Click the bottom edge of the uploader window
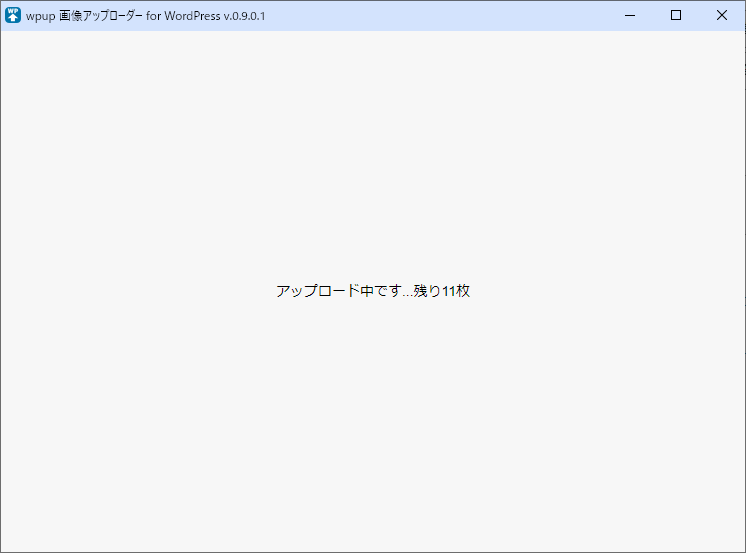746x553 pixels. 373,551
